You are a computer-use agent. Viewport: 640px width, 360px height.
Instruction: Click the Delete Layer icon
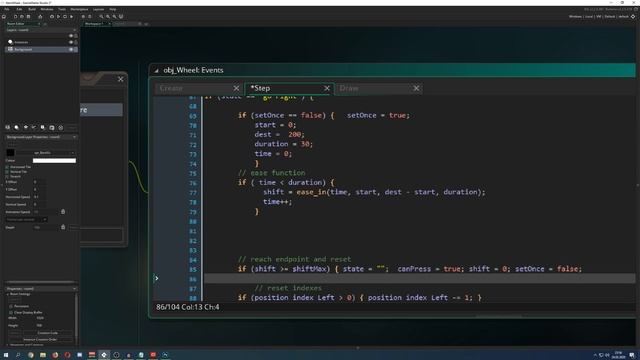61,128
